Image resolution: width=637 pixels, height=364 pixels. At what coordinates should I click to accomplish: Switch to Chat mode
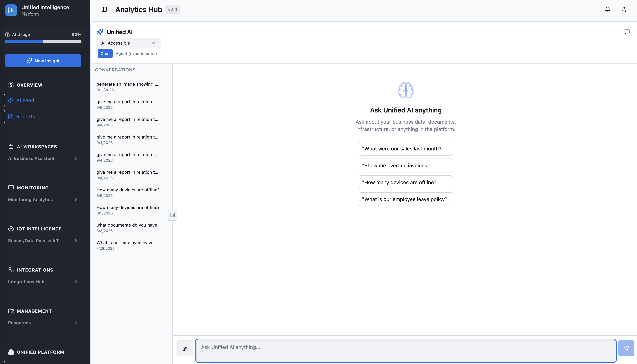(x=105, y=54)
